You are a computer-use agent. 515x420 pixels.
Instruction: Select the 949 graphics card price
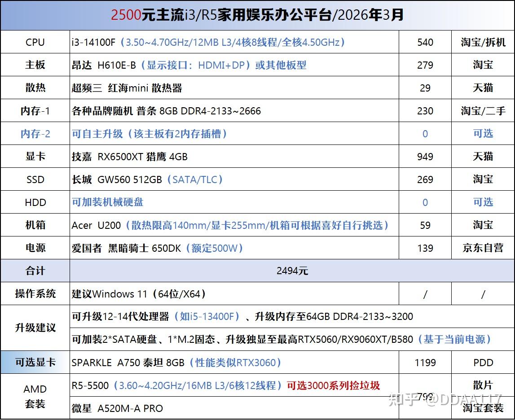[x=425, y=157]
